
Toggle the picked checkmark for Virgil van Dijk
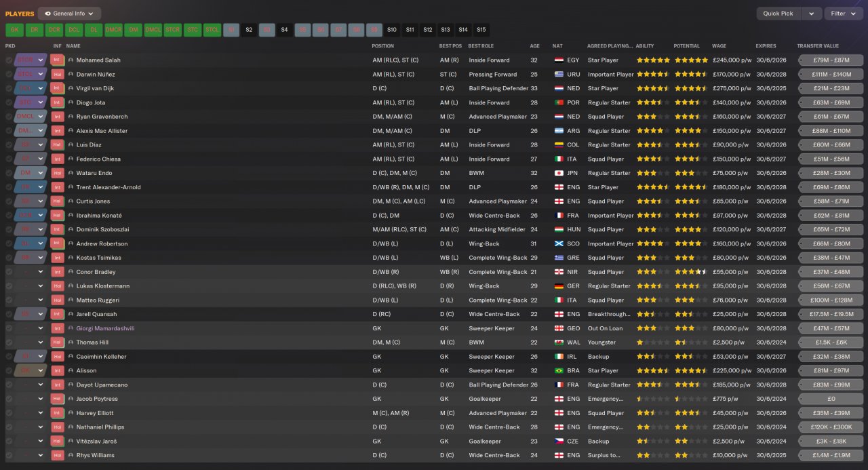point(9,88)
